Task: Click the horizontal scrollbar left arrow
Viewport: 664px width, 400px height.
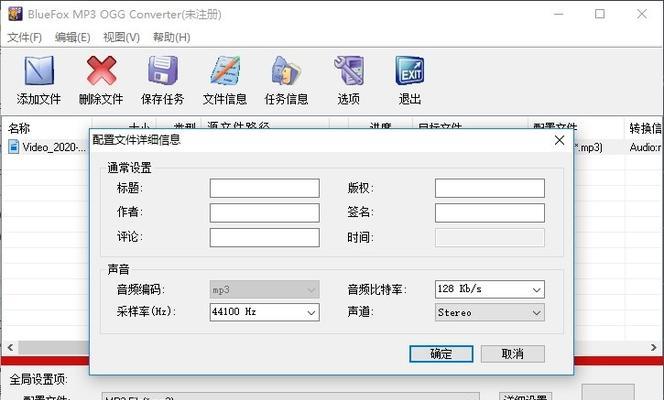Action: coord(11,348)
